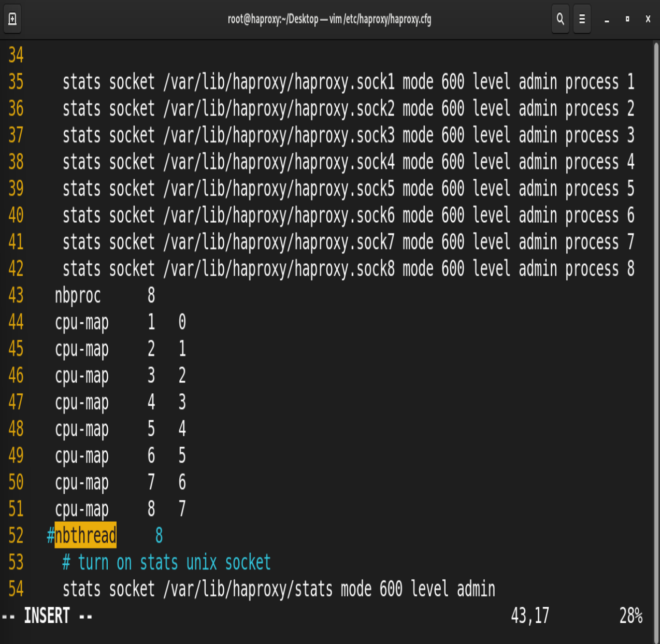Click haproxy.sock1 stats socket line
The width and height of the screenshot is (660, 644).
pos(349,82)
